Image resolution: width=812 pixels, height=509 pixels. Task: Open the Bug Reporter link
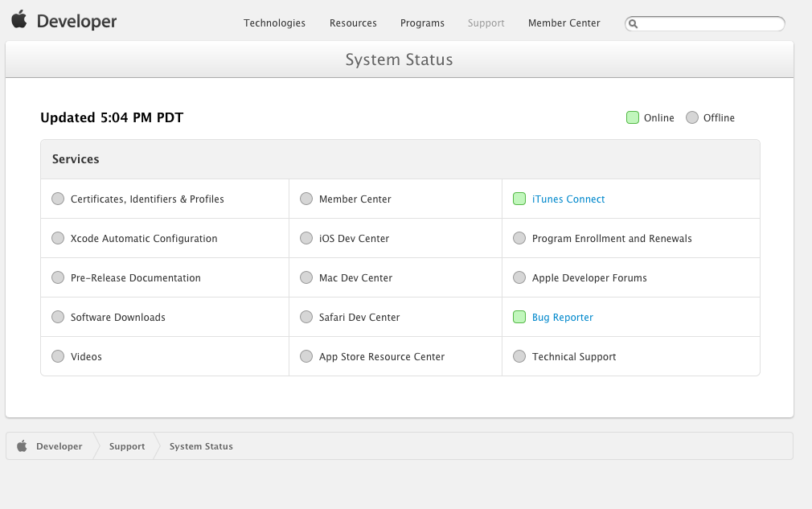(x=563, y=318)
